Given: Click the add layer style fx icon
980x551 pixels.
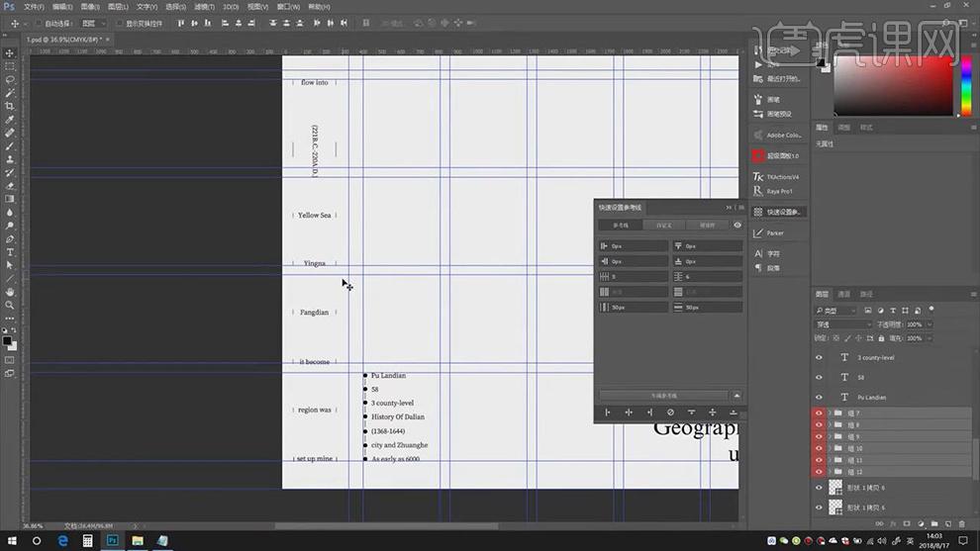Looking at the screenshot, I should [x=893, y=524].
